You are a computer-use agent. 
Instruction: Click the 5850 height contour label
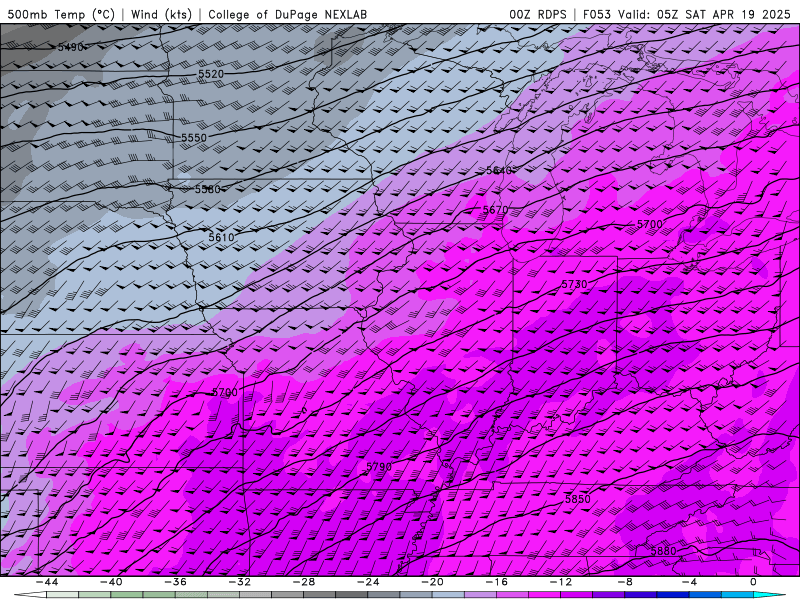coord(578,499)
